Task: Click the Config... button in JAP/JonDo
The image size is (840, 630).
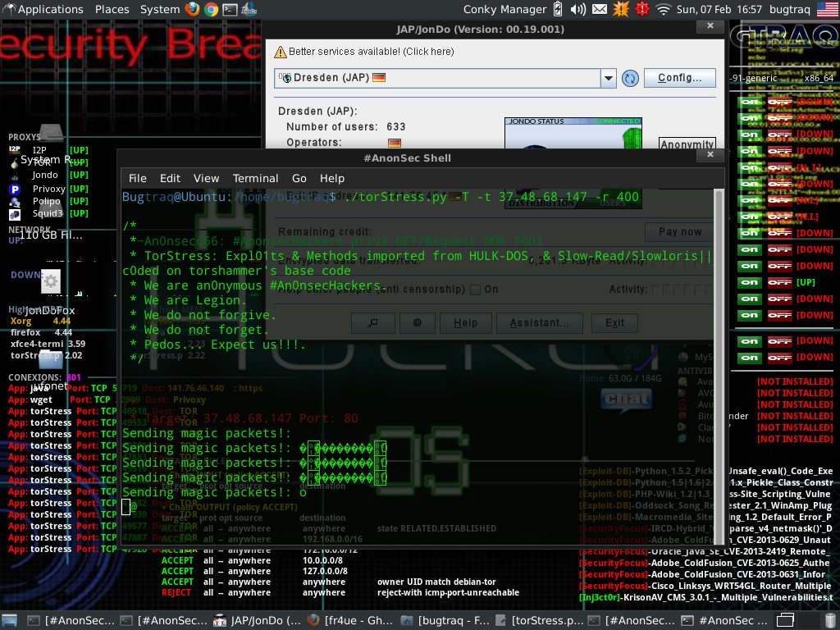Action: coord(680,78)
